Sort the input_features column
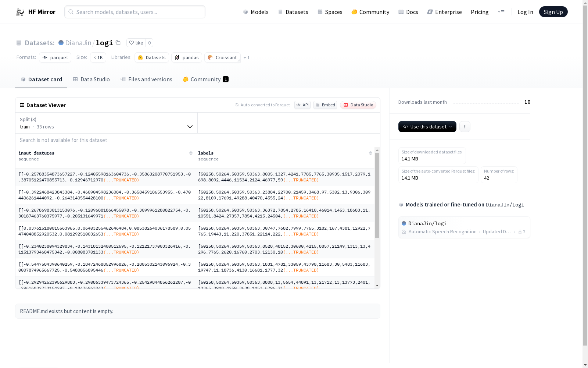 coord(191,153)
